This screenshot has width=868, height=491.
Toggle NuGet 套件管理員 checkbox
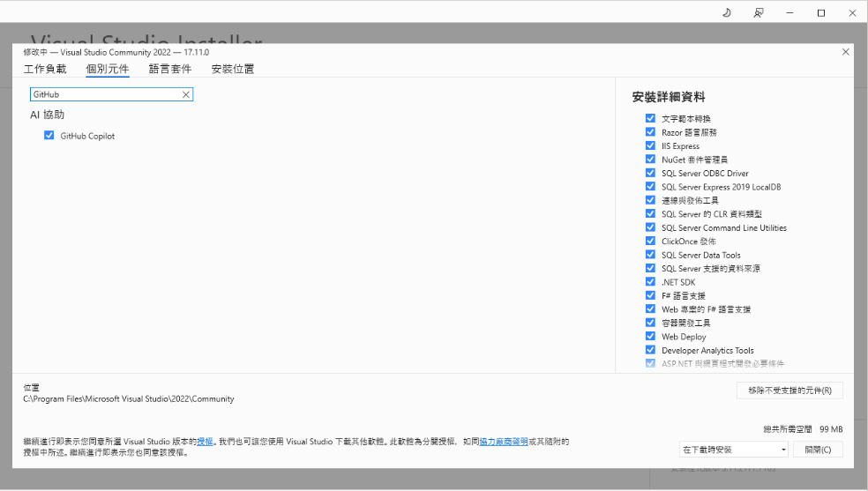pos(650,160)
